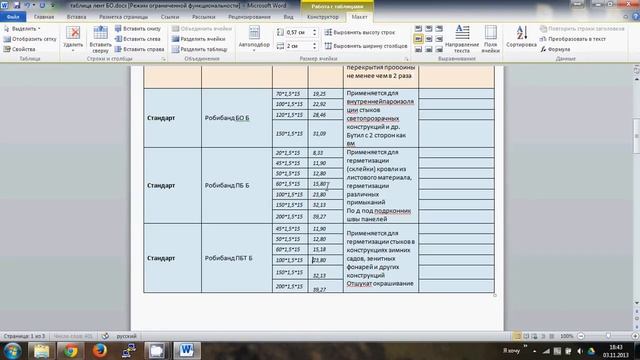The image size is (640, 360).
Task: Click Insert Above (Вставить сверху) icon
Action: coord(100,33)
